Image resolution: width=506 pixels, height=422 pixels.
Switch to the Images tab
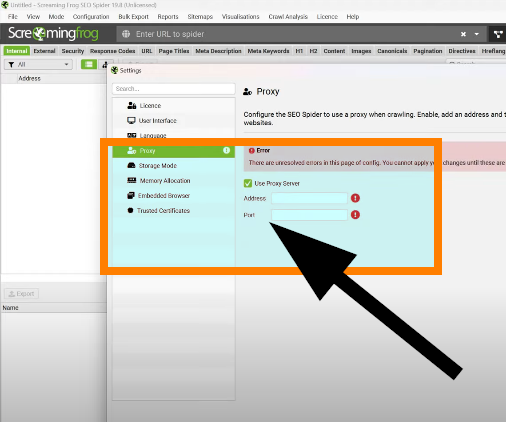point(361,51)
